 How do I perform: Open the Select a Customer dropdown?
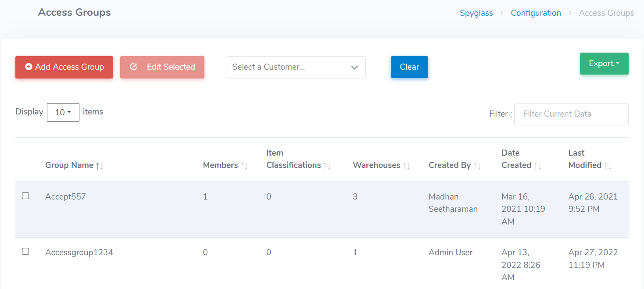click(x=295, y=67)
